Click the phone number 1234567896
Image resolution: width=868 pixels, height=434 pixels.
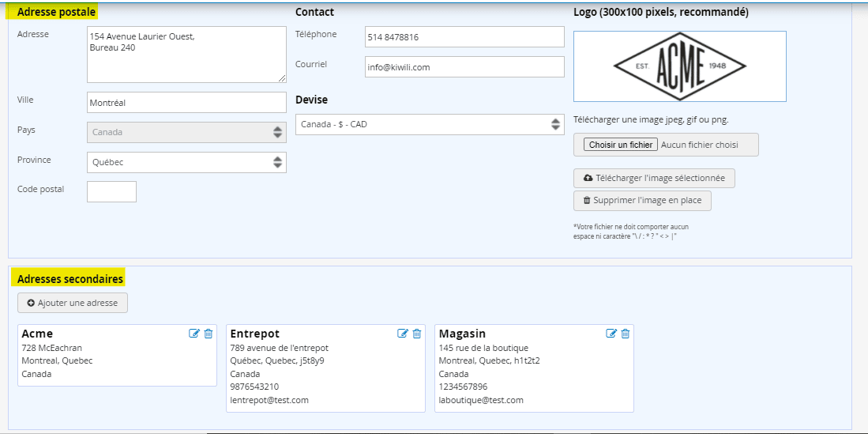(x=464, y=387)
